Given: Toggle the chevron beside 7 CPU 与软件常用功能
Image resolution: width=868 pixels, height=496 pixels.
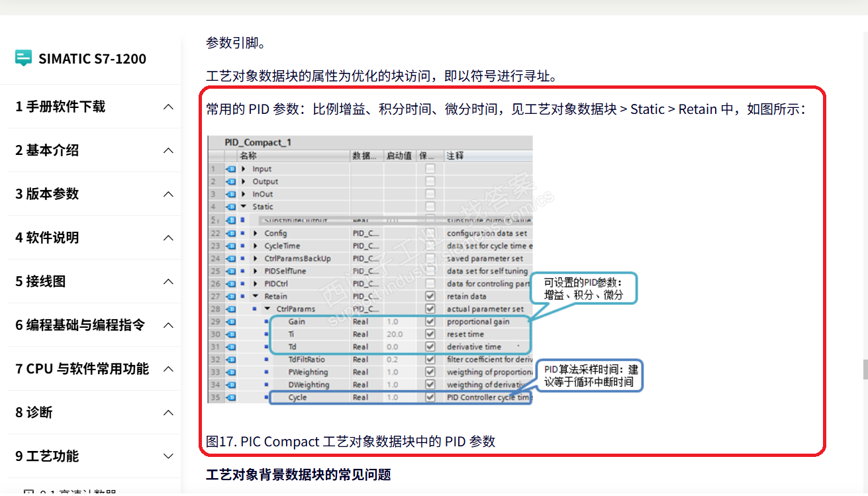Looking at the screenshot, I should [169, 369].
